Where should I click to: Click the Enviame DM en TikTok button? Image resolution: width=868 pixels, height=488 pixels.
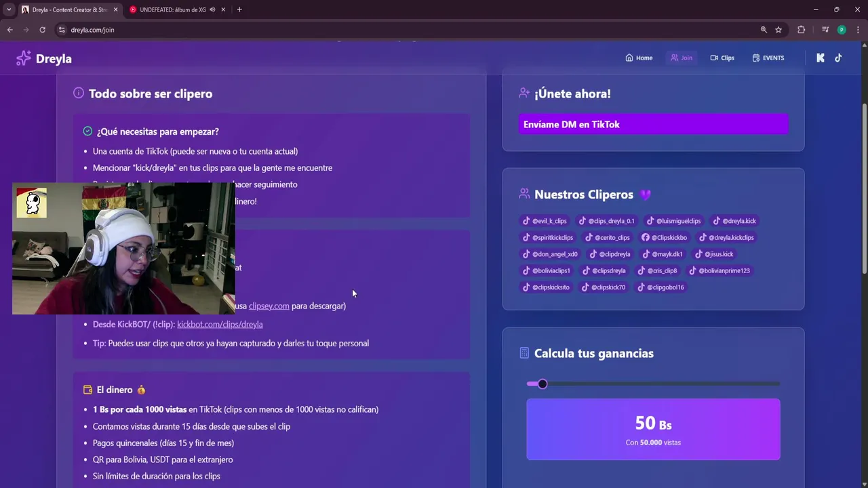(653, 125)
